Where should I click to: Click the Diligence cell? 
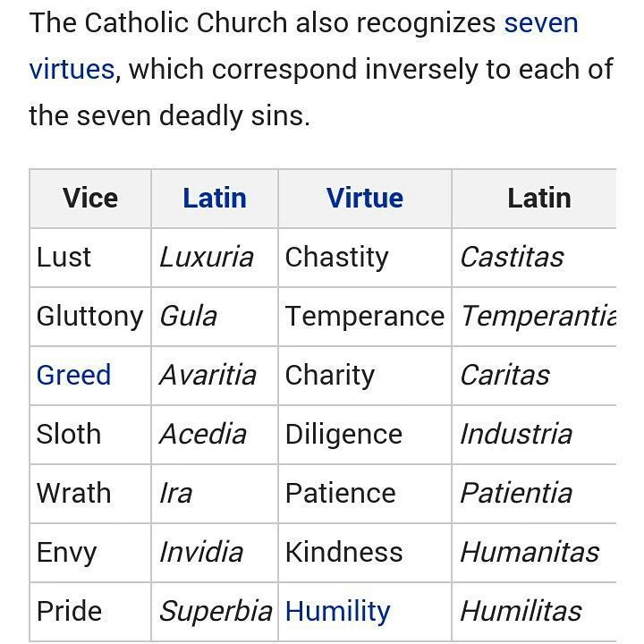click(x=365, y=435)
